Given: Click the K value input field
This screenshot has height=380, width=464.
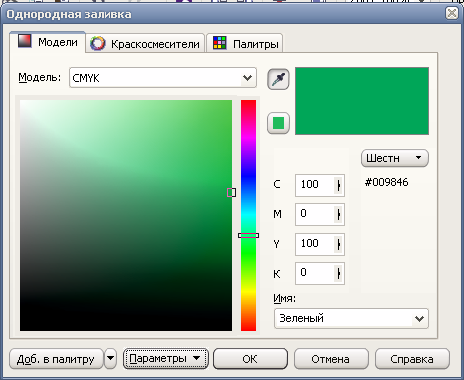Looking at the screenshot, I should pyautogui.click(x=315, y=273).
